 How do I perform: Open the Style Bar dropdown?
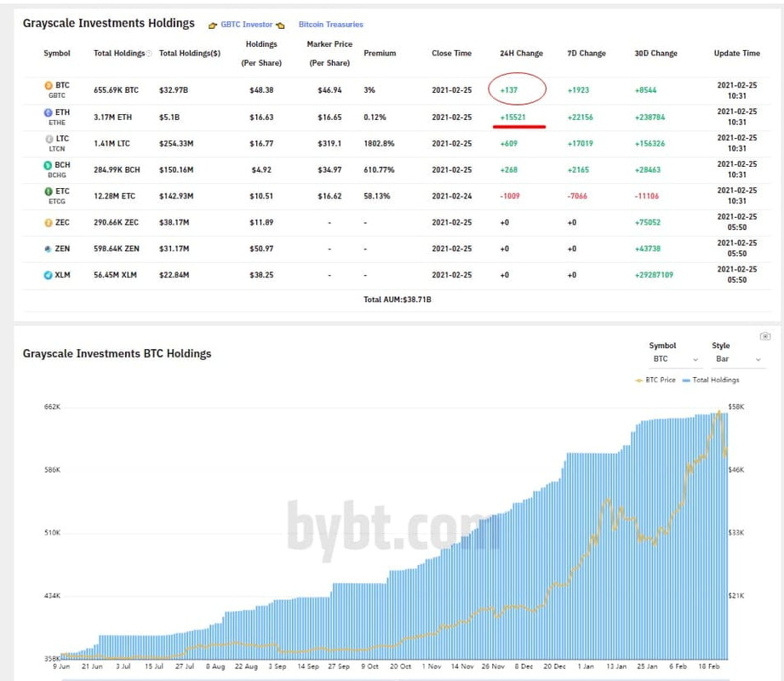coord(738,359)
